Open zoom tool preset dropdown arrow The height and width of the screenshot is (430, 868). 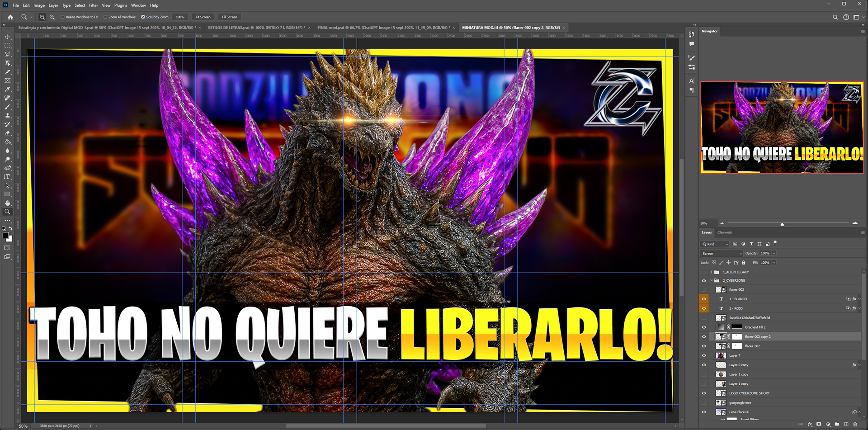(x=31, y=17)
